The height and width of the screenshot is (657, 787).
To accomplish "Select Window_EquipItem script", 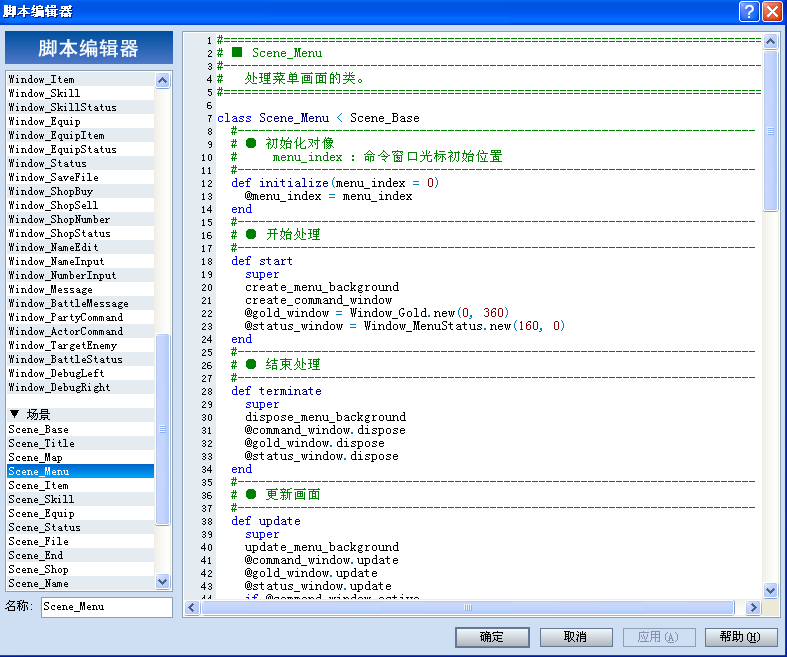I will pyautogui.click(x=80, y=136).
